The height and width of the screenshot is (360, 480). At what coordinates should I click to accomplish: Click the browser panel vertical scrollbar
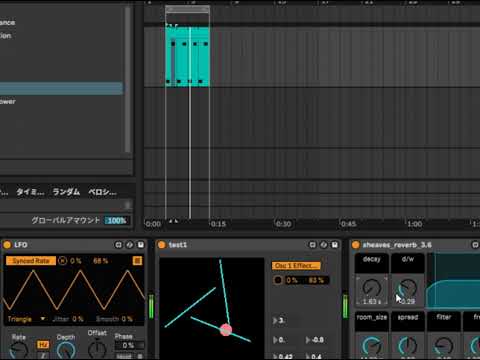(x=127, y=79)
